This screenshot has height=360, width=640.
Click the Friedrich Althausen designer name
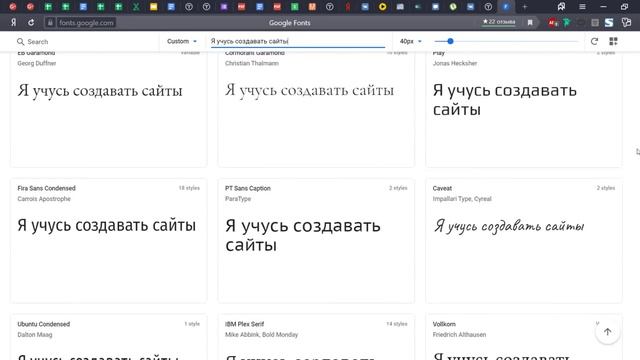coord(459,335)
